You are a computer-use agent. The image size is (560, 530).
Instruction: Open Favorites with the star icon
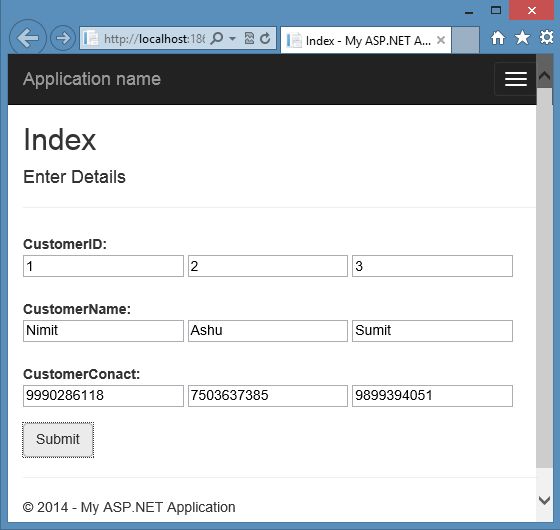pos(522,38)
